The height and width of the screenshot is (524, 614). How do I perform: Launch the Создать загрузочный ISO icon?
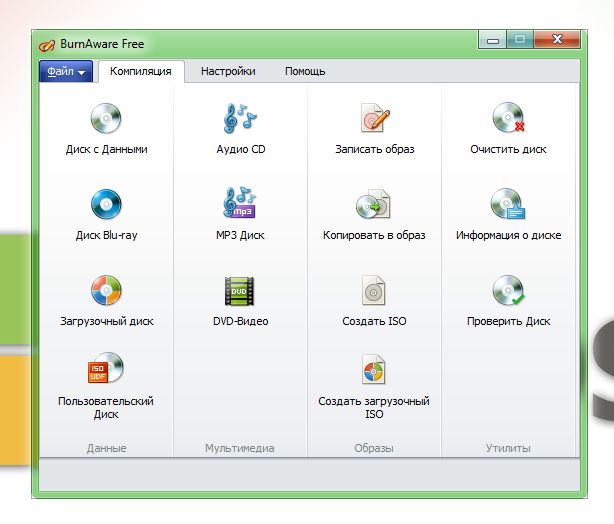(374, 369)
